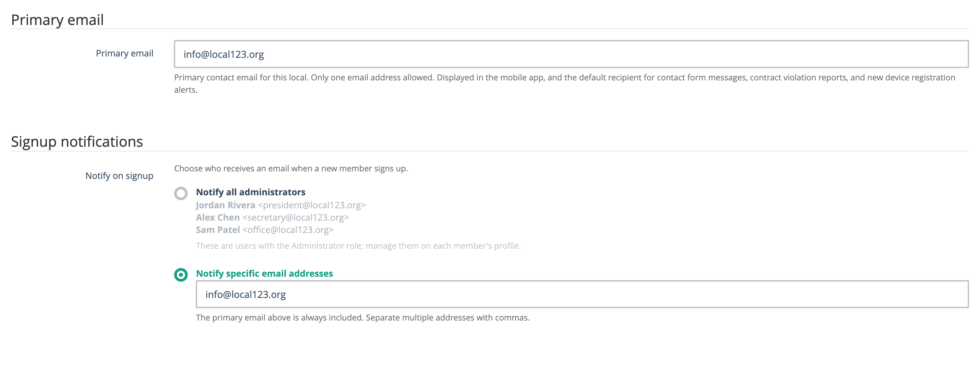Click the Sam Patel office@local123.org entry

click(x=265, y=230)
